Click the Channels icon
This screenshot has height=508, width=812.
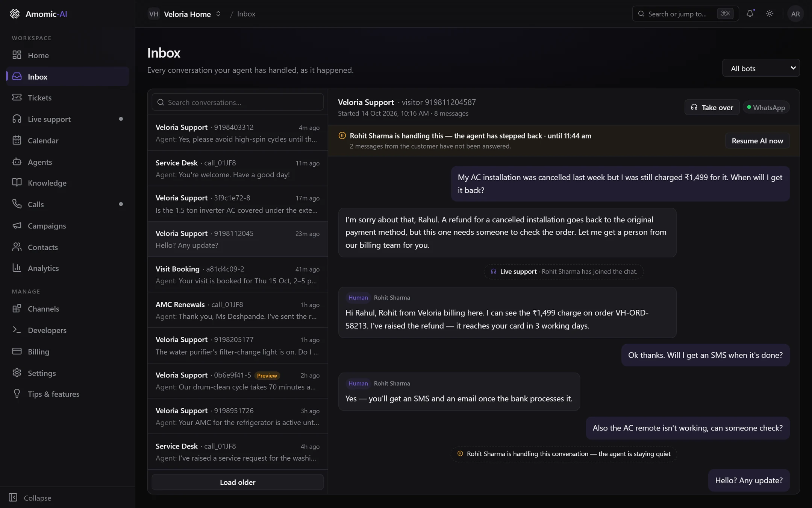point(17,309)
